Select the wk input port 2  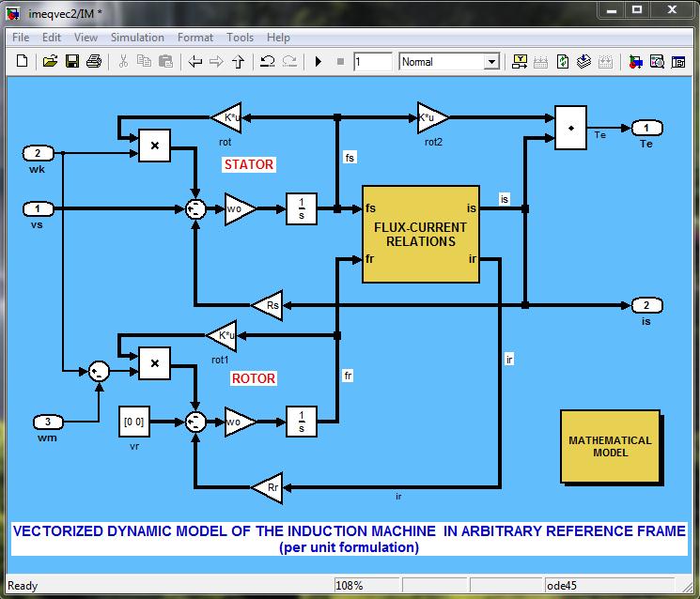pyautogui.click(x=39, y=153)
